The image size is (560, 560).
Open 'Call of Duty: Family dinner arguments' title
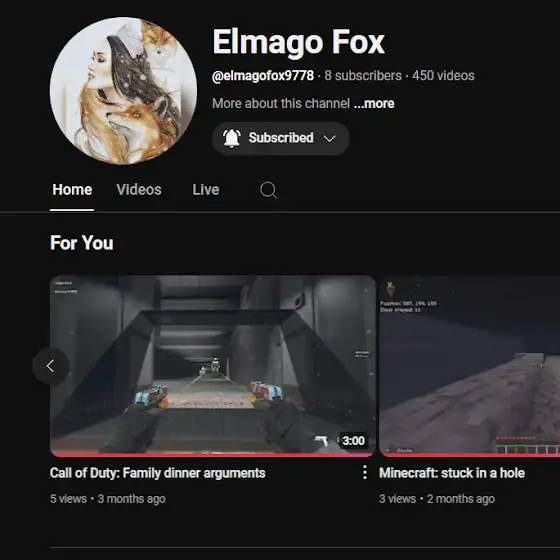click(x=158, y=473)
